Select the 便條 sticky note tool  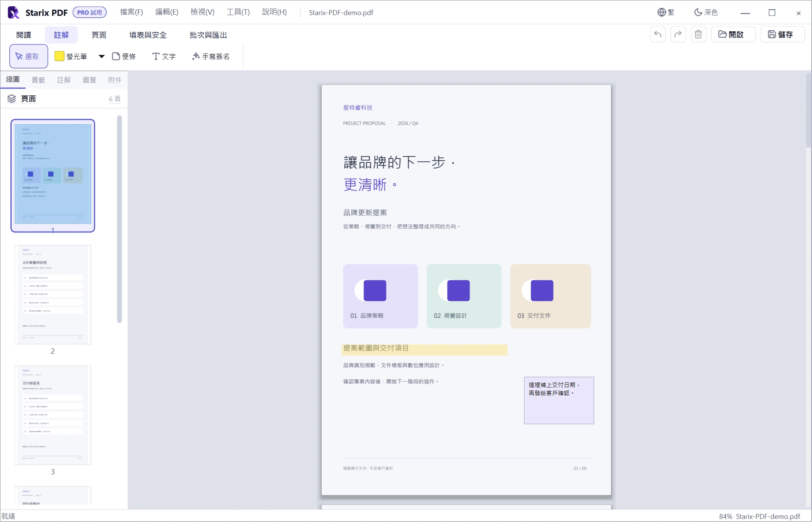point(124,56)
